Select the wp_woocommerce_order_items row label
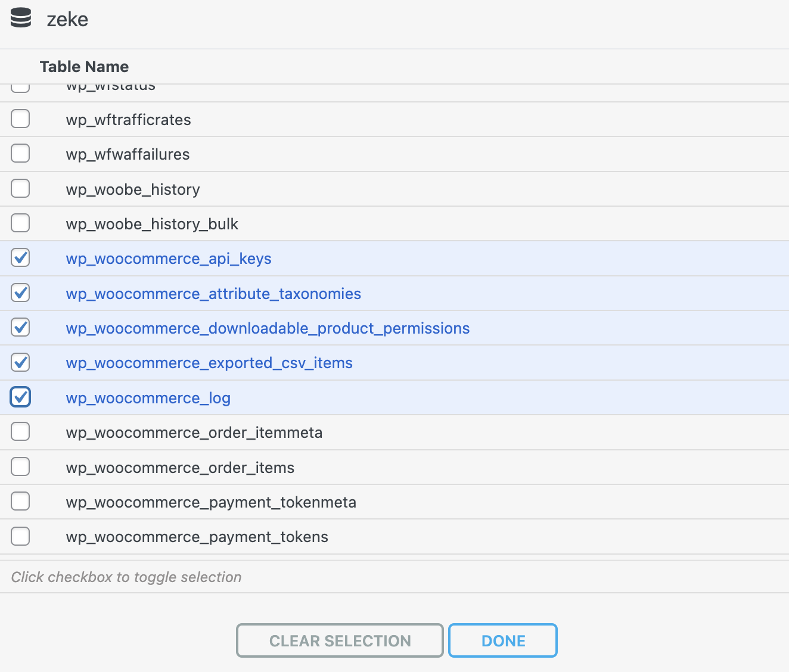 coord(180,468)
